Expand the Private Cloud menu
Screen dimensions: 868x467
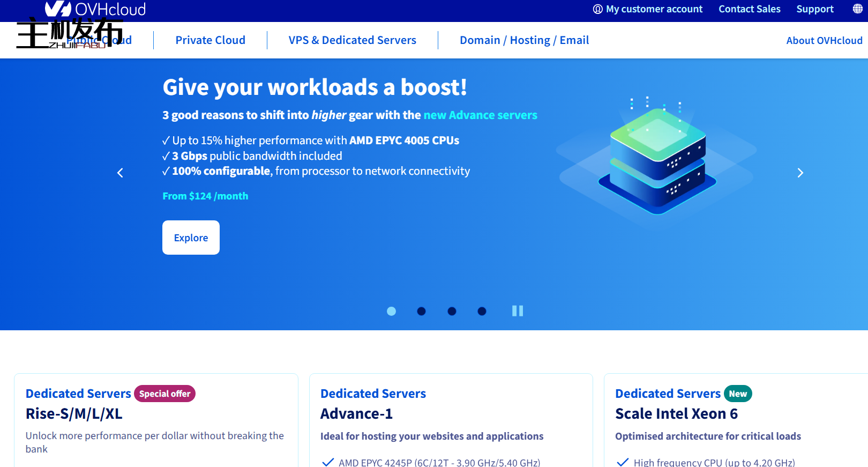click(210, 40)
